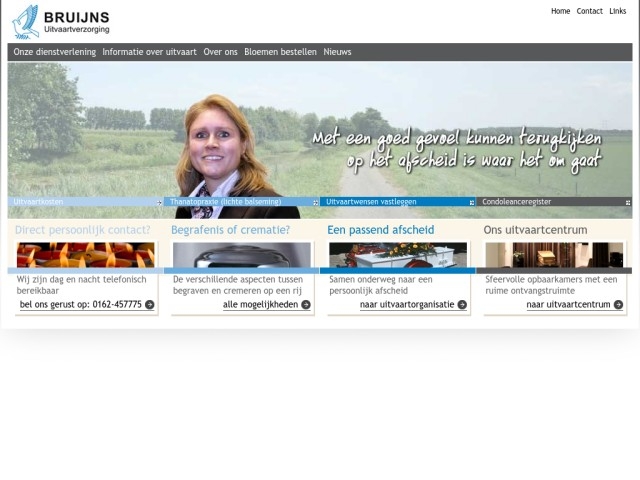Click the candles thumbnail under 'Direct persoonlijk contact?'
Screen dimensions: 640x480
coord(85,255)
